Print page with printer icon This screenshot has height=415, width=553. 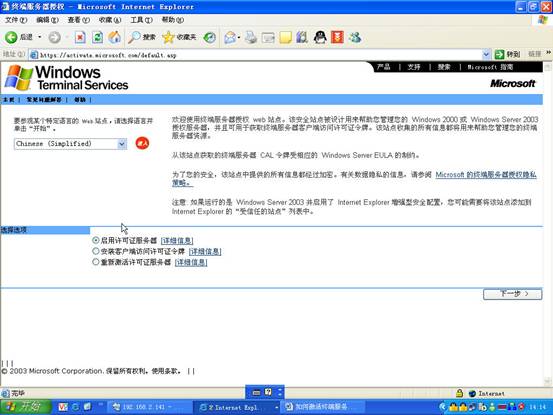[x=251, y=37]
